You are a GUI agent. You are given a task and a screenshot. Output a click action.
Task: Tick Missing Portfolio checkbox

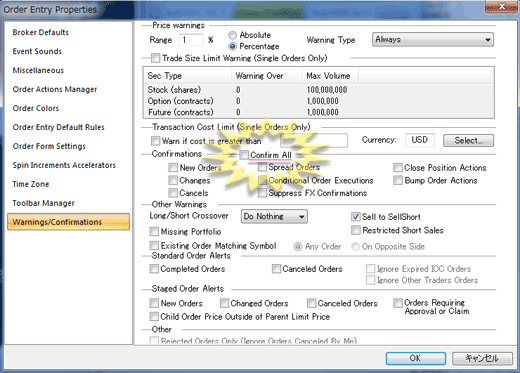pyautogui.click(x=154, y=231)
